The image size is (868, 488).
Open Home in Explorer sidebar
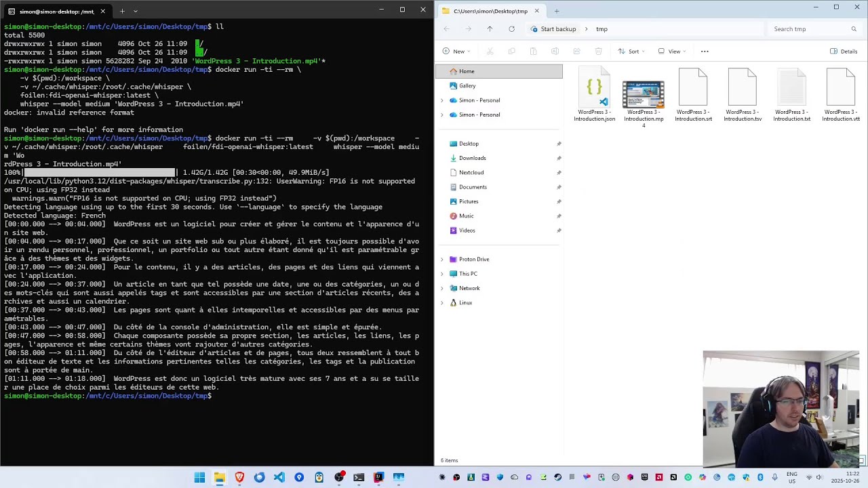[499, 71]
